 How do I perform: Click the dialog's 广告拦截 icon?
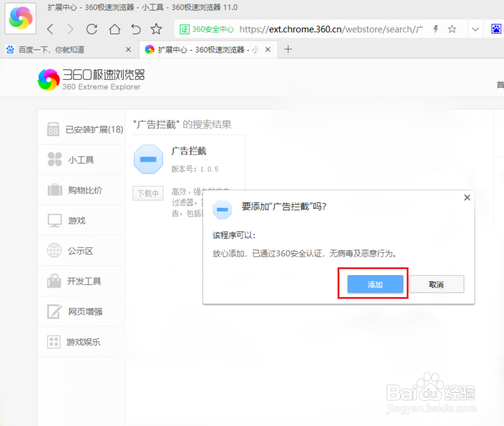[222, 209]
